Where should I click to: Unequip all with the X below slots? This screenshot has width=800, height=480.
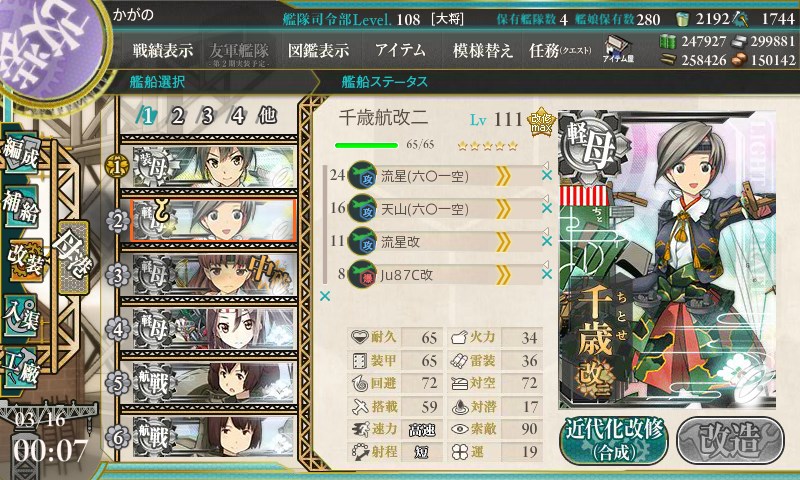click(x=325, y=296)
